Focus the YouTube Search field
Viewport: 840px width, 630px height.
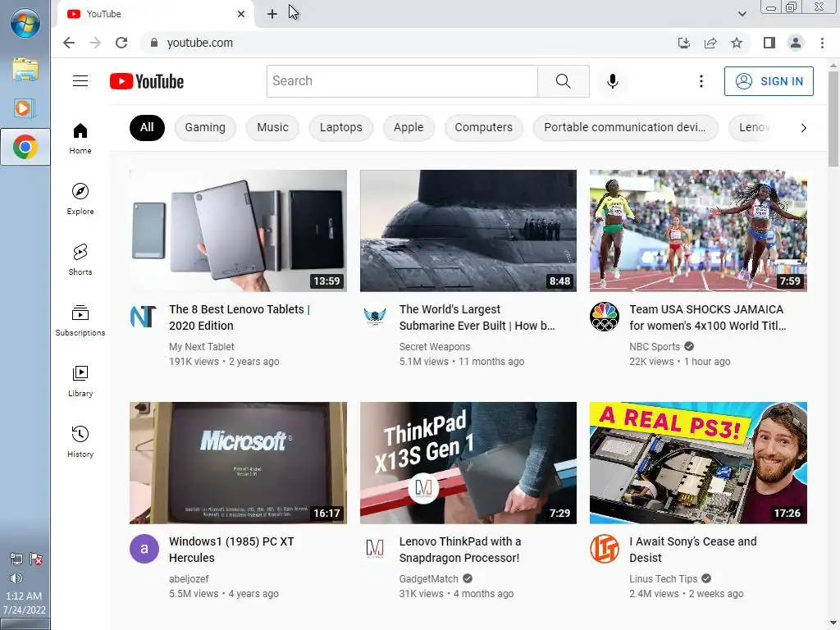(x=402, y=81)
